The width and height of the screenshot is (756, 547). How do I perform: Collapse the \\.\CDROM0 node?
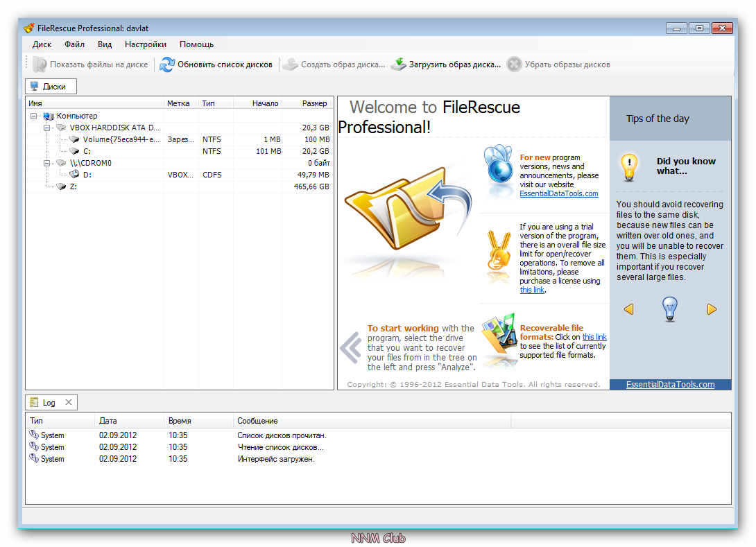46,163
